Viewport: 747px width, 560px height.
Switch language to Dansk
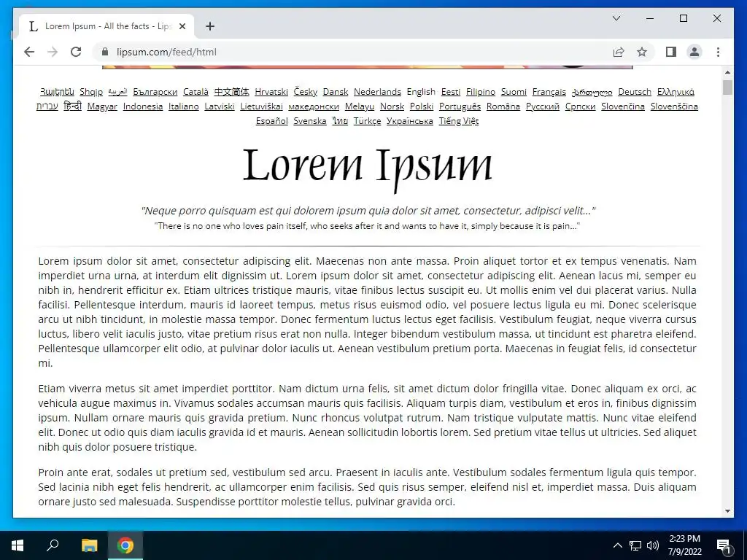tap(336, 92)
